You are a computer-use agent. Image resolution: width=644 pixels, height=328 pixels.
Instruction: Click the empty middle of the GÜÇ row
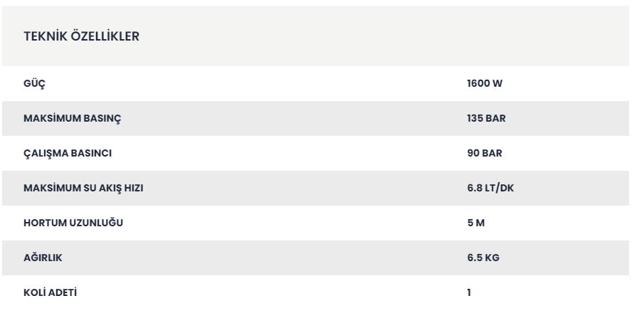[x=255, y=83]
